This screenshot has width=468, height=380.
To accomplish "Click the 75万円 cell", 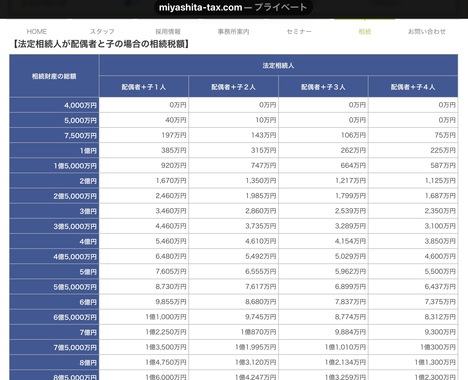I will (413, 135).
